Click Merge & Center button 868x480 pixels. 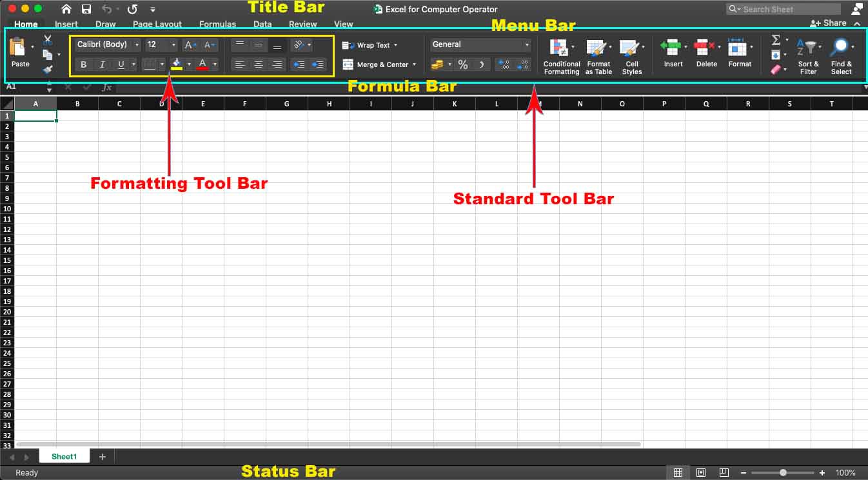[379, 64]
